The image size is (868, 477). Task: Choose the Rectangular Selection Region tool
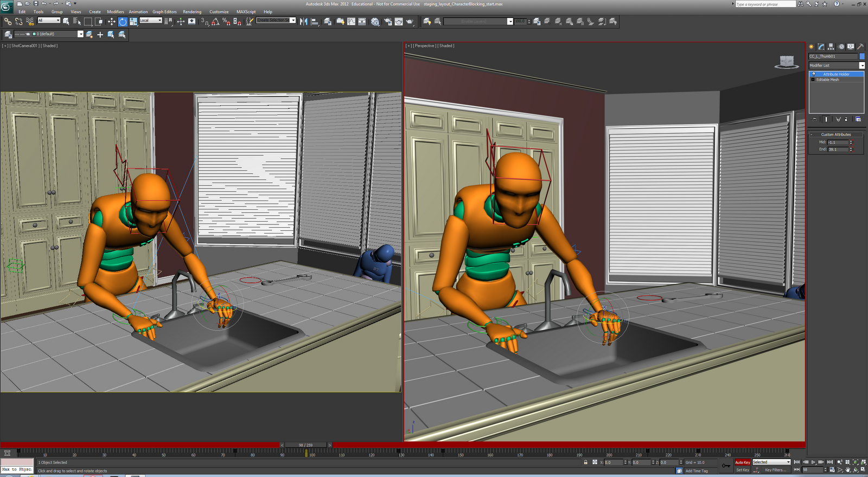click(x=88, y=21)
